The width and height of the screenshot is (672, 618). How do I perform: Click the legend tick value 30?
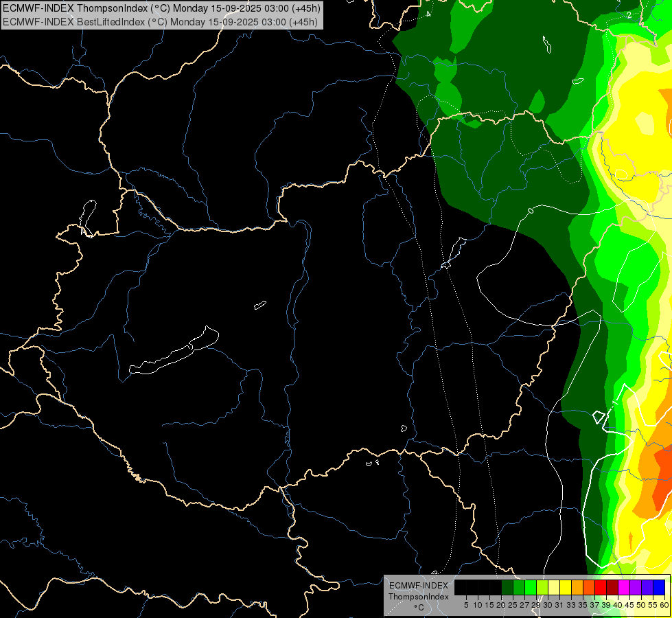tap(548, 605)
